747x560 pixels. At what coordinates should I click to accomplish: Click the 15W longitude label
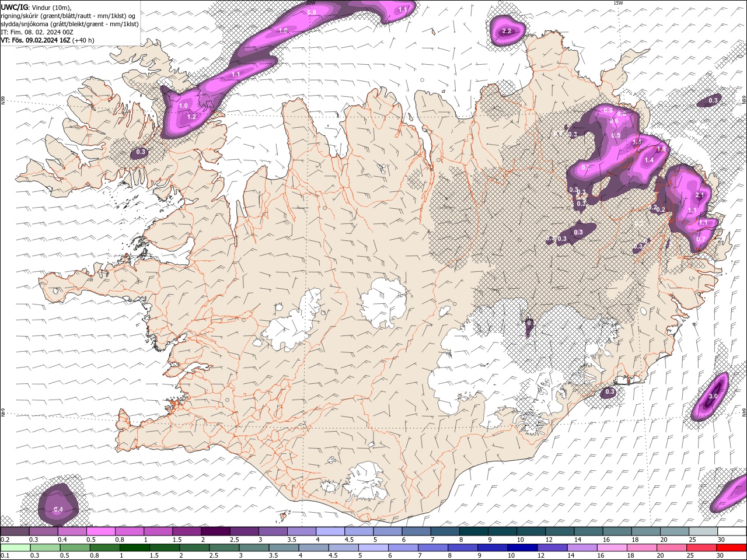click(x=619, y=3)
